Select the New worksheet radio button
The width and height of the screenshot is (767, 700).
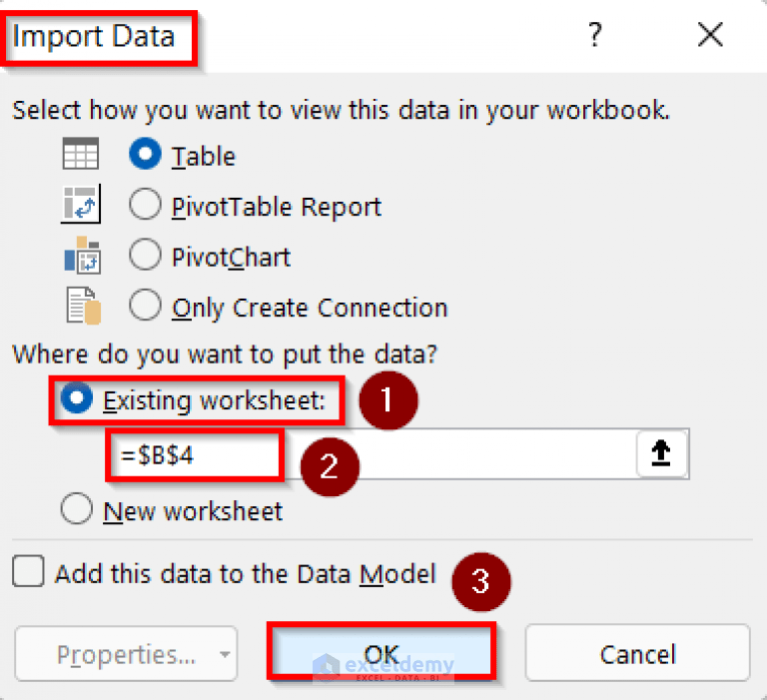point(76,508)
